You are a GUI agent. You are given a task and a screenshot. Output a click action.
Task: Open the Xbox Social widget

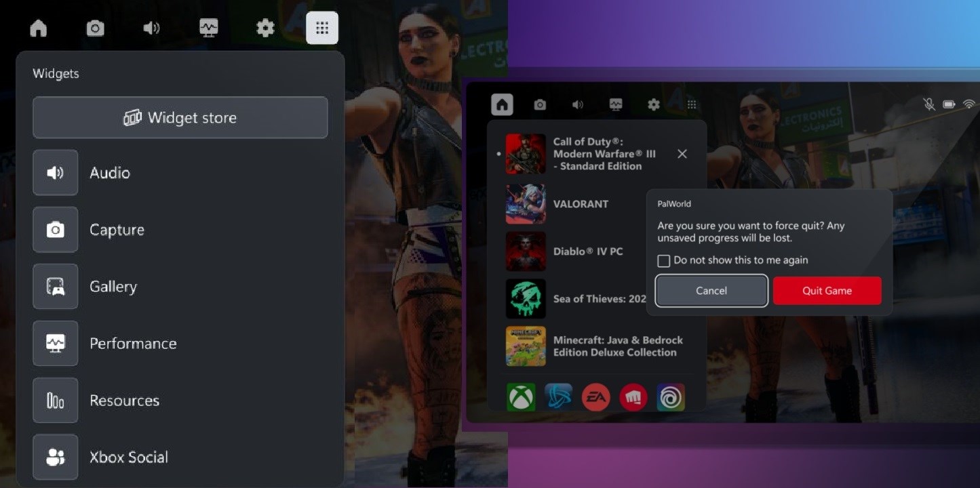[180, 457]
